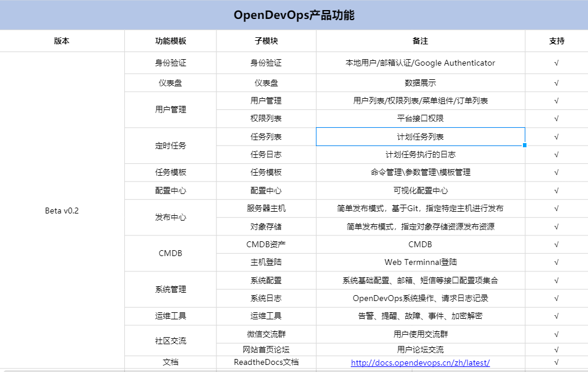Select the 服务器主机 submodule cell

[x=266, y=209]
